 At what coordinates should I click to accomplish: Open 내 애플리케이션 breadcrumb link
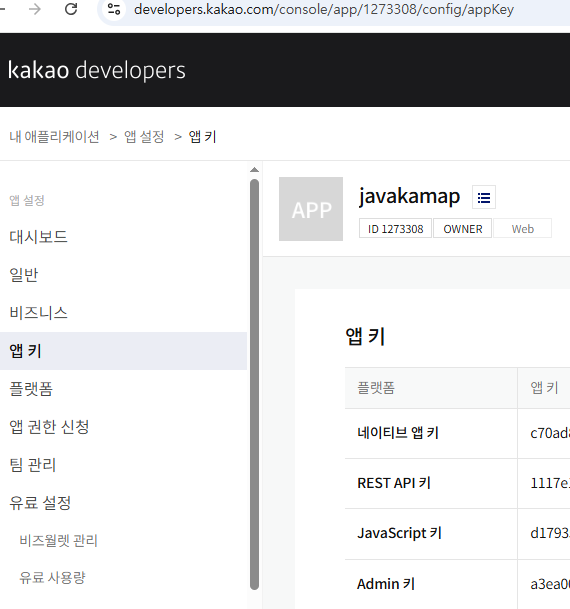(54, 137)
